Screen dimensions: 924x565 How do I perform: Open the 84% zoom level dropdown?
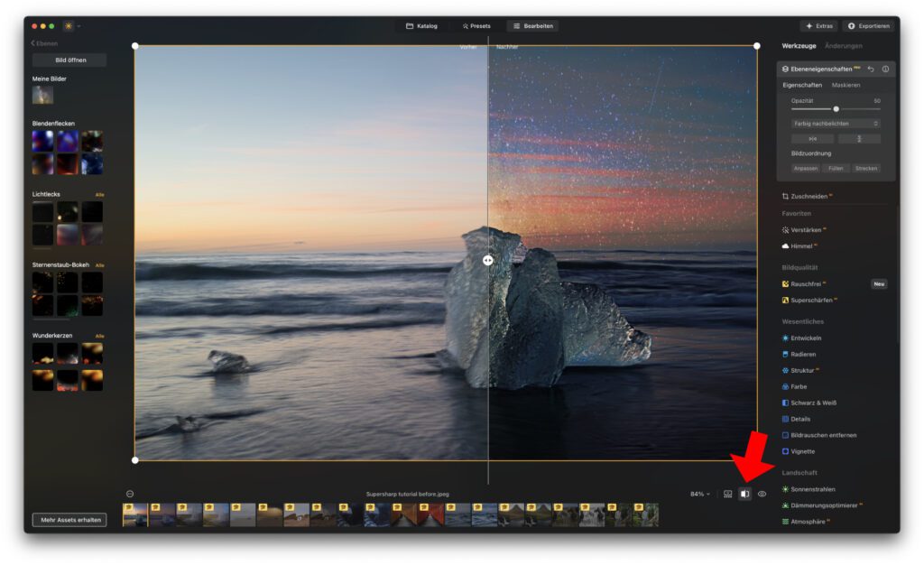pyautogui.click(x=699, y=494)
